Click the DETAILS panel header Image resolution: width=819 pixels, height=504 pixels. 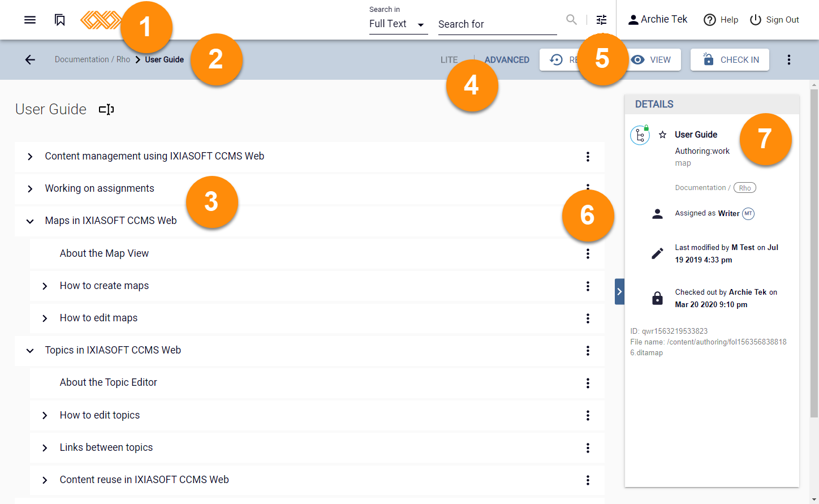click(x=712, y=104)
